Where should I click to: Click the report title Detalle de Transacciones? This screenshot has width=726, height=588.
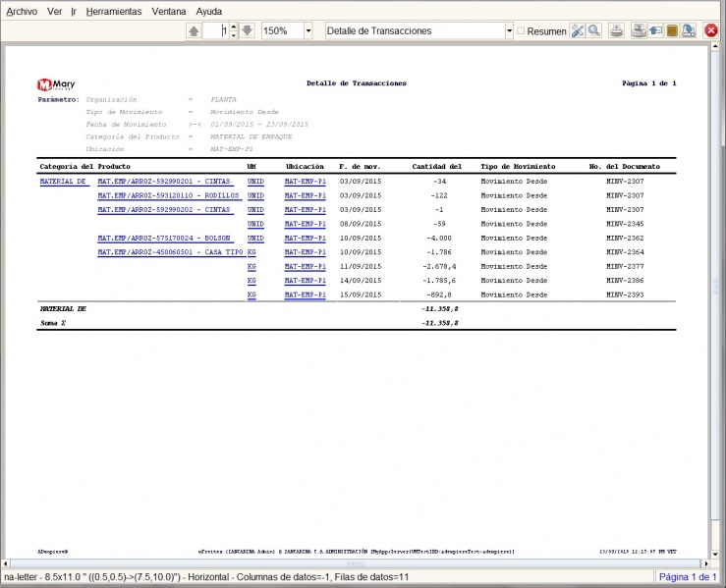[356, 83]
